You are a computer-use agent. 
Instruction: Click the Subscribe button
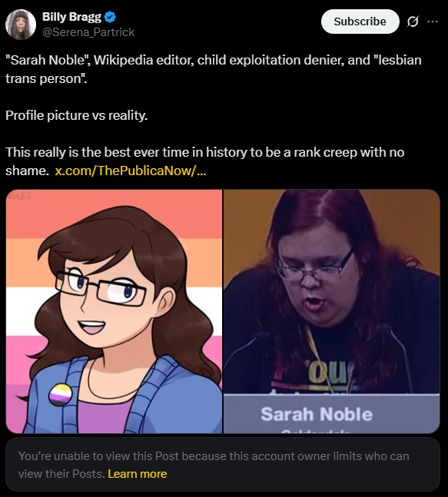pyautogui.click(x=360, y=22)
